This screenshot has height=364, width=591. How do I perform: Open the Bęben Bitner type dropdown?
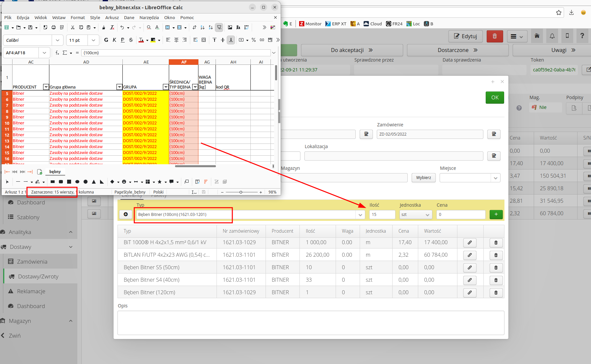pos(360,215)
